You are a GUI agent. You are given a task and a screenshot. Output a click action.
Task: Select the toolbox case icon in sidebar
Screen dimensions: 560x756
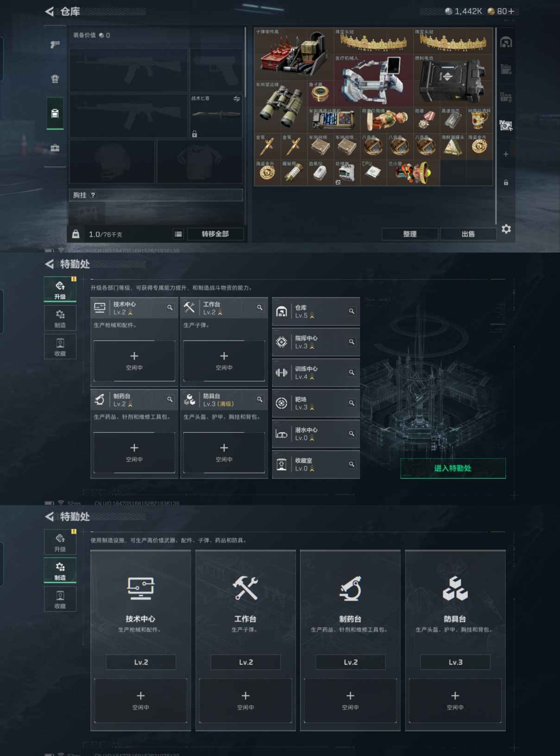(55, 148)
